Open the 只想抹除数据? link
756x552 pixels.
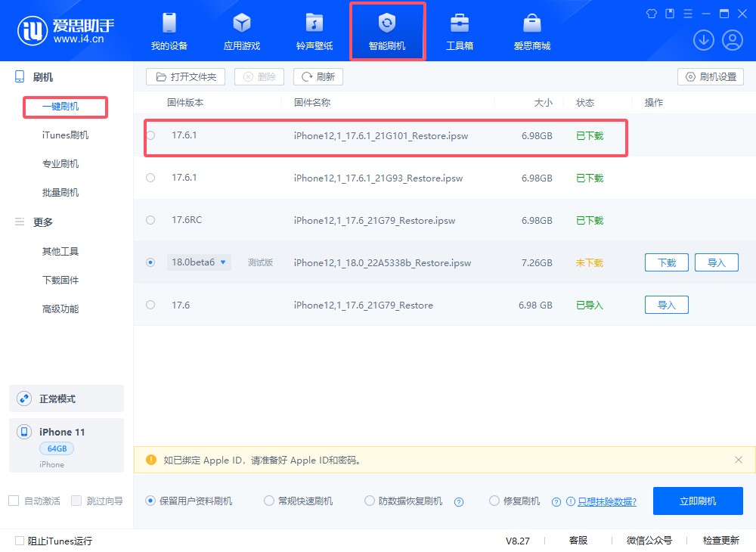[607, 502]
